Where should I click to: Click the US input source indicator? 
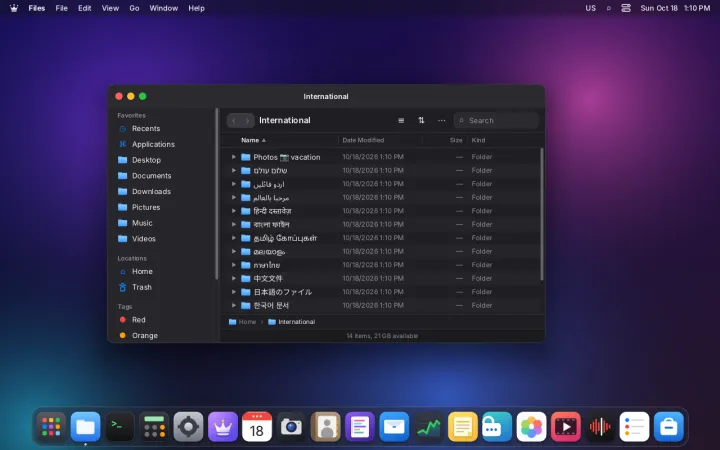[x=591, y=8]
